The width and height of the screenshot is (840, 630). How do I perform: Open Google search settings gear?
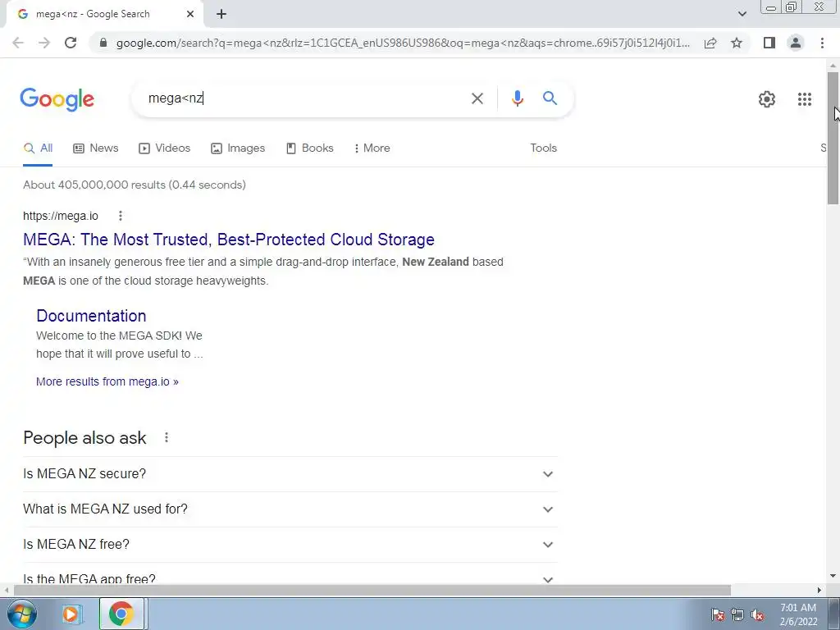pos(767,99)
